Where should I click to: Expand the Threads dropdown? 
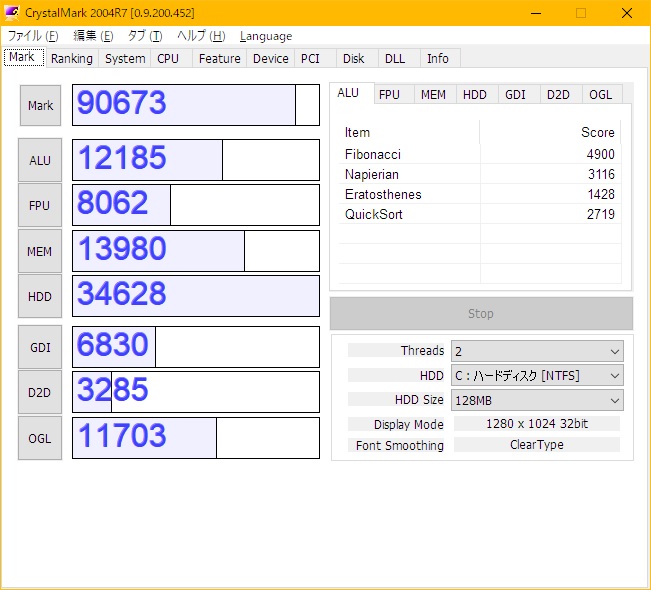[x=537, y=351]
